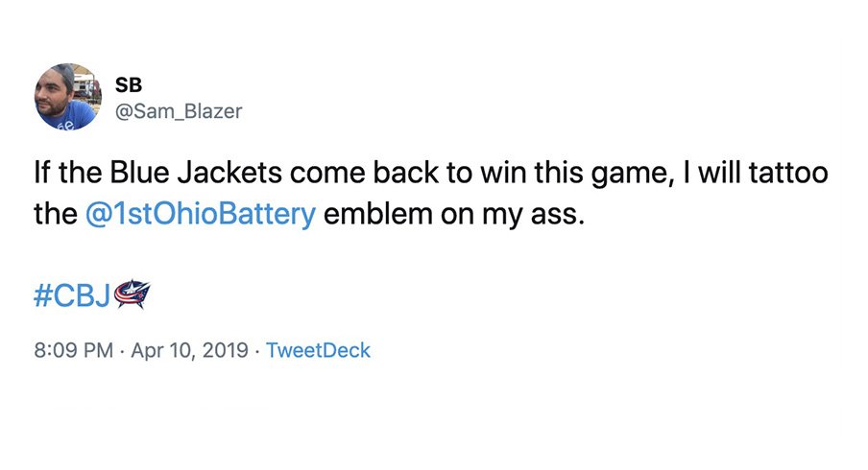Click the dot separator before TweetDeck
The width and height of the screenshot is (868, 470).
pyautogui.click(x=257, y=350)
